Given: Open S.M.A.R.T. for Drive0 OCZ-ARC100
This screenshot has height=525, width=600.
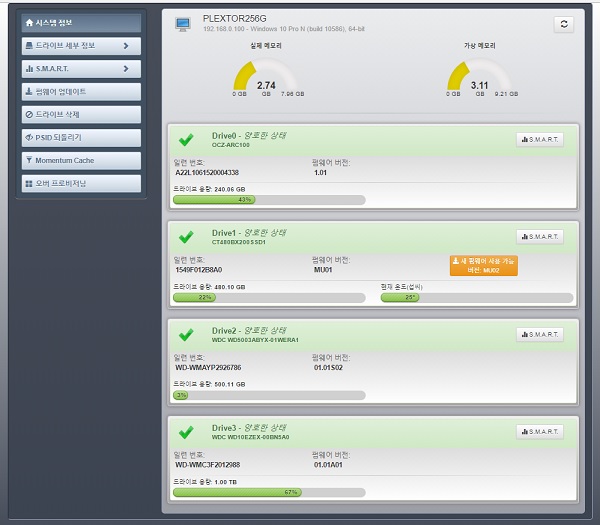Looking at the screenshot, I should 540,140.
